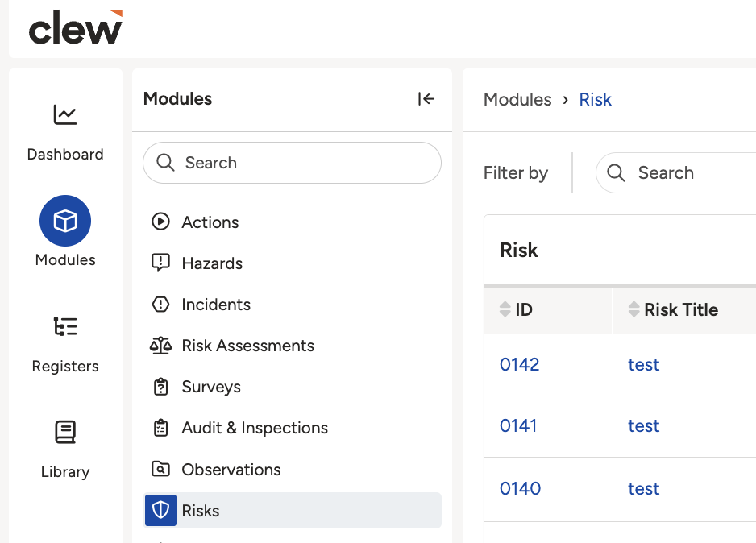Open risk record 0140
Screen dimensions: 756x543
coord(520,488)
